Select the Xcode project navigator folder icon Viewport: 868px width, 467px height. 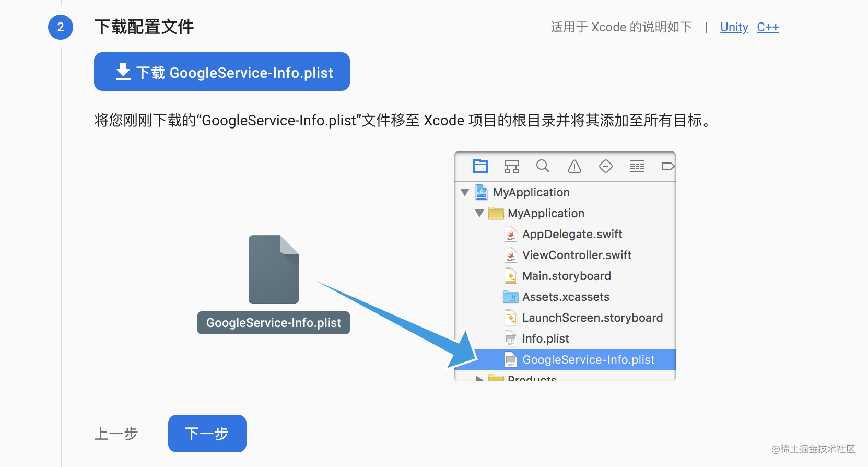click(x=480, y=166)
